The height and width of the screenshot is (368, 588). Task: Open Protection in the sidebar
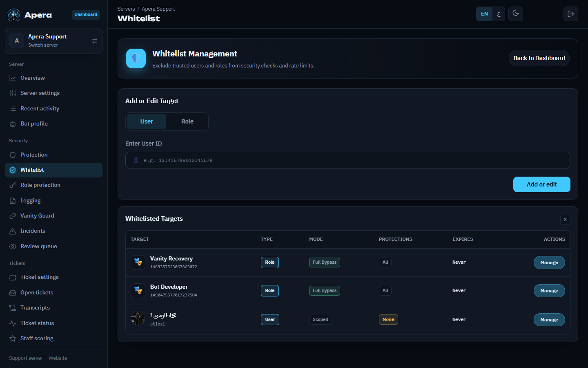click(53, 155)
